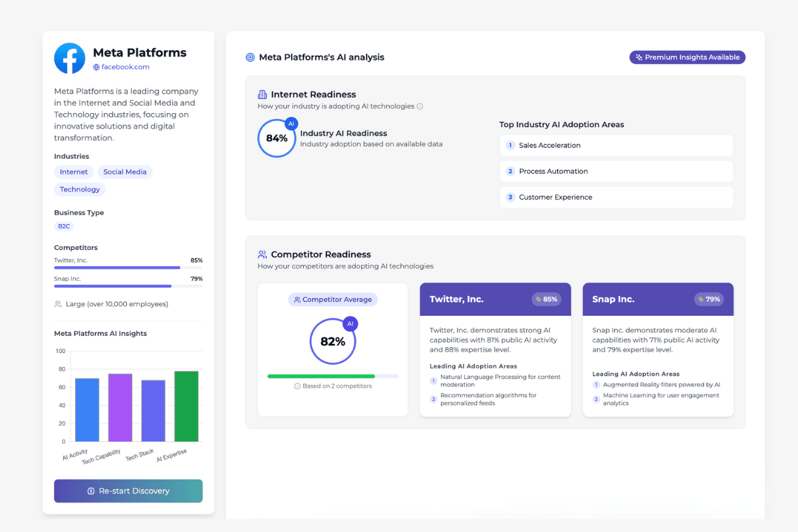Click the info icon after adopting AI technologies

(x=420, y=106)
